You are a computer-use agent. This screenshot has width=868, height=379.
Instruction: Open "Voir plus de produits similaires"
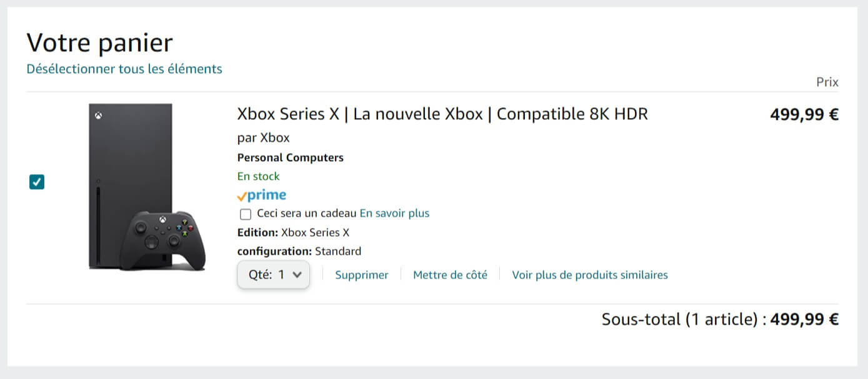point(590,275)
